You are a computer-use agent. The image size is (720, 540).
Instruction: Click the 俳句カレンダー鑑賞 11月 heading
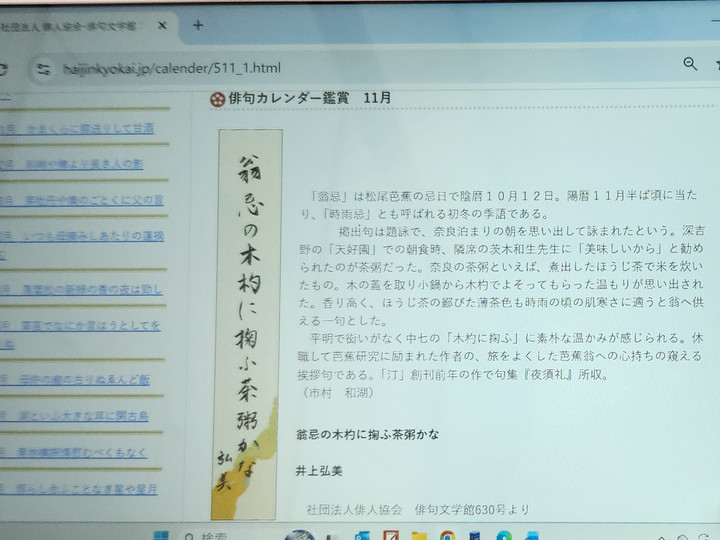coord(300,97)
